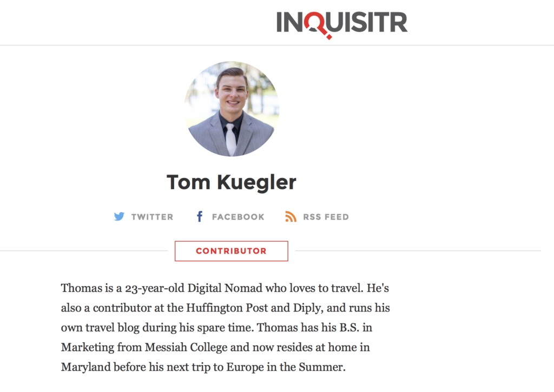The width and height of the screenshot is (554, 392).
Task: Follow the FACEBOOK text link
Action: (x=238, y=217)
